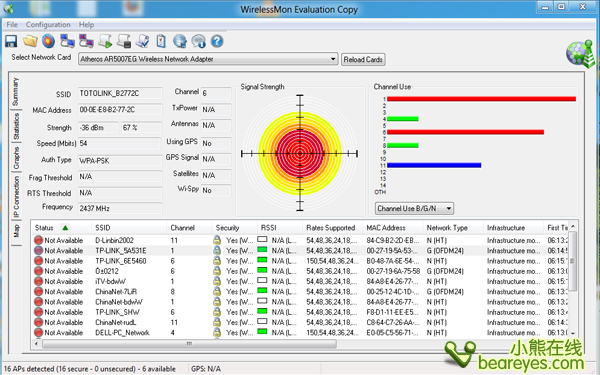Switch to the Graphs side tab
Image resolution: width=600 pixels, height=375 pixels.
16,158
